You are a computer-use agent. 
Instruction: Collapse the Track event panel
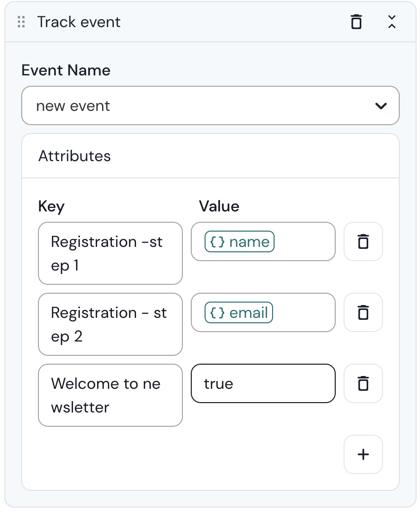pos(391,22)
